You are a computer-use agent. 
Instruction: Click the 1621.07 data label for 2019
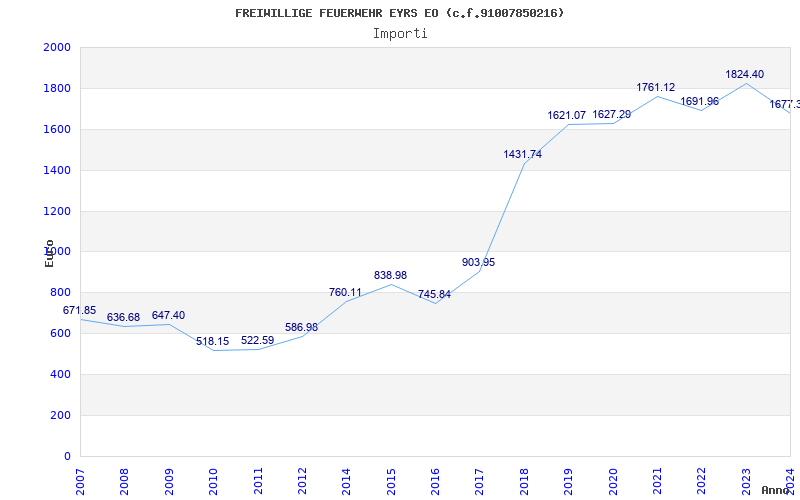[x=566, y=115]
